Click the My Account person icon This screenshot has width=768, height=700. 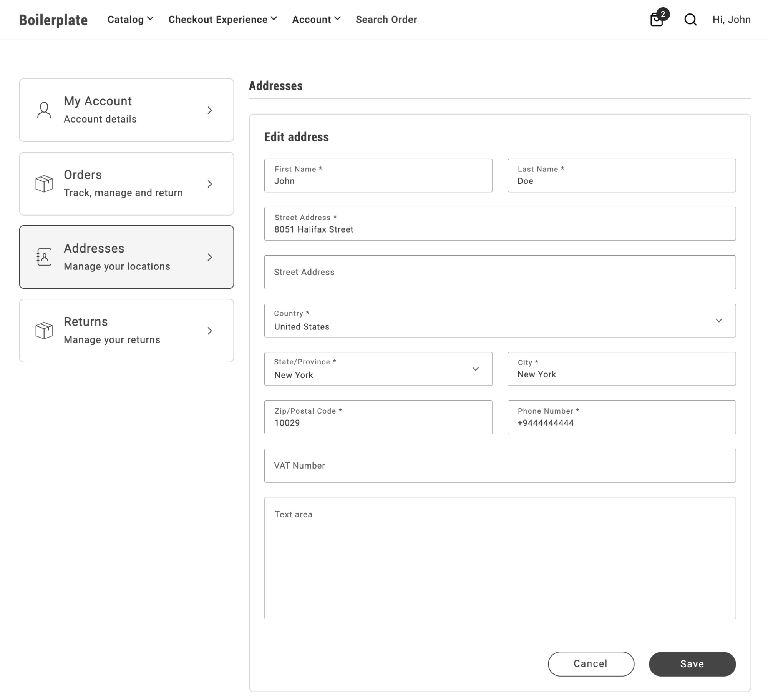click(x=43, y=110)
